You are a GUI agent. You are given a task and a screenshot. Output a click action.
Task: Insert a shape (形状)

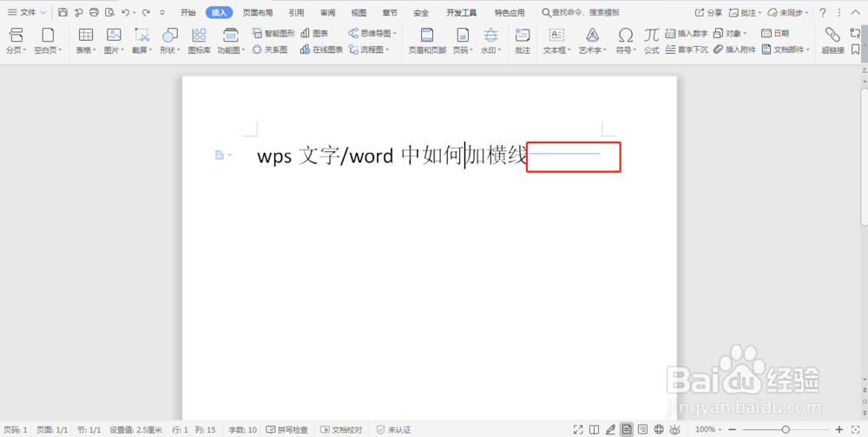click(170, 42)
